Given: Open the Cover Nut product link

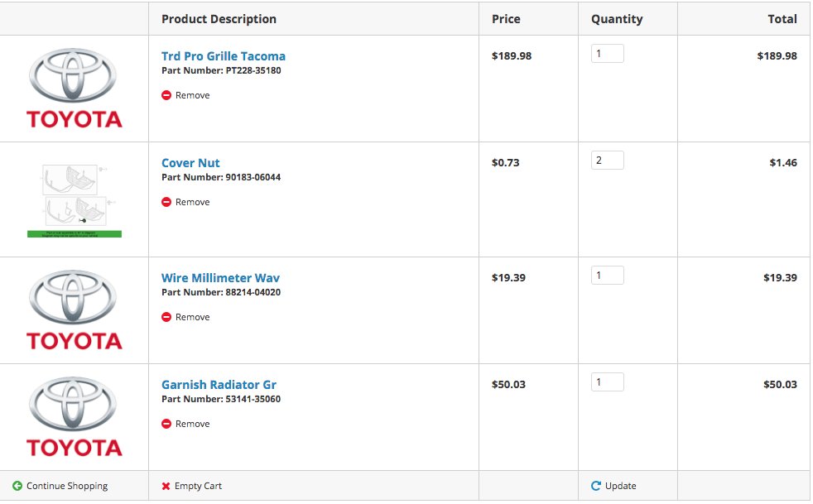Looking at the screenshot, I should point(190,163).
